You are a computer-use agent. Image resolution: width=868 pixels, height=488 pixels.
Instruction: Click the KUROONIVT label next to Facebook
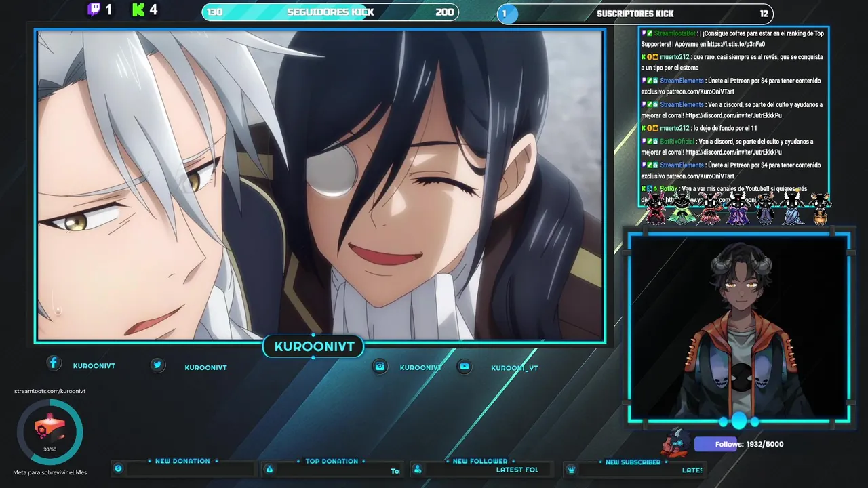(x=94, y=365)
